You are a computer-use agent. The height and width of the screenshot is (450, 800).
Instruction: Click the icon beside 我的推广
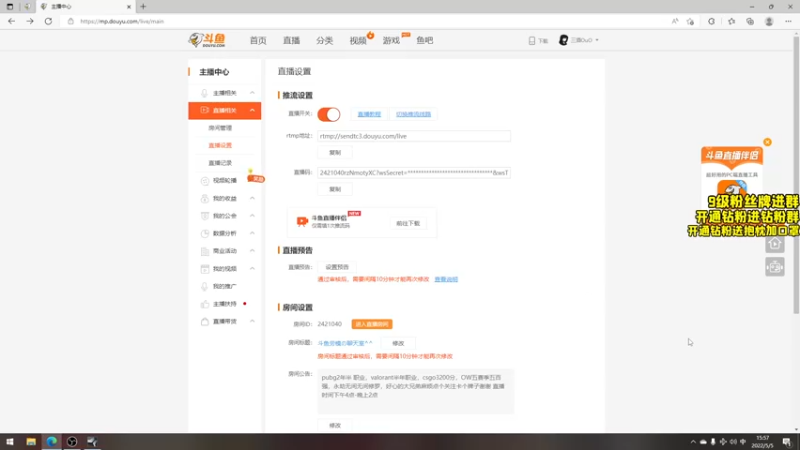pos(205,286)
